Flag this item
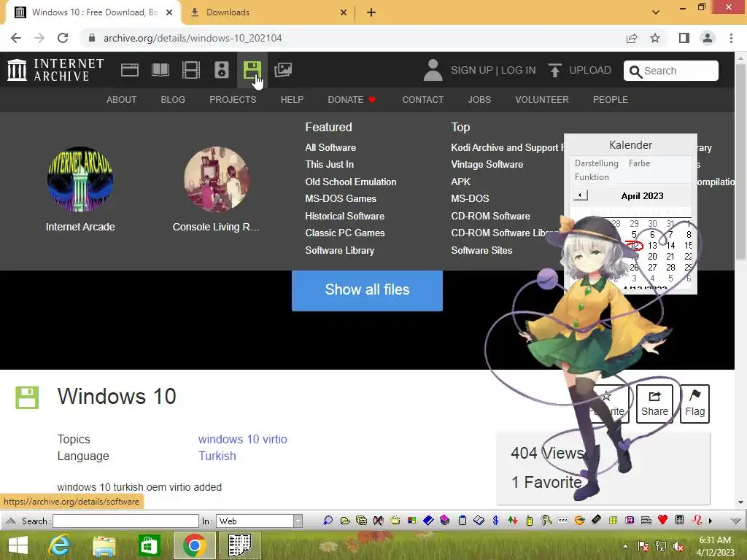The width and height of the screenshot is (747, 560). point(694,404)
